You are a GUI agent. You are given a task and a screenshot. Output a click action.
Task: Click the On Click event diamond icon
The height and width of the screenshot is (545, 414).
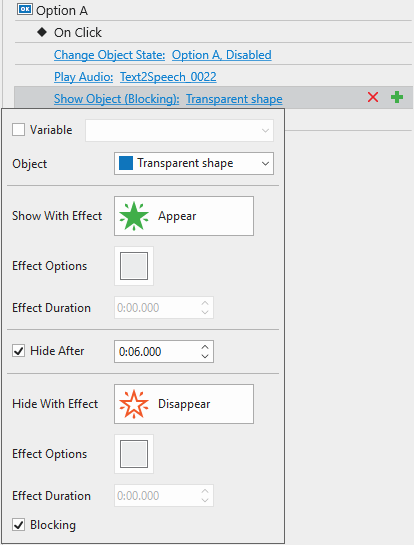(x=42, y=32)
